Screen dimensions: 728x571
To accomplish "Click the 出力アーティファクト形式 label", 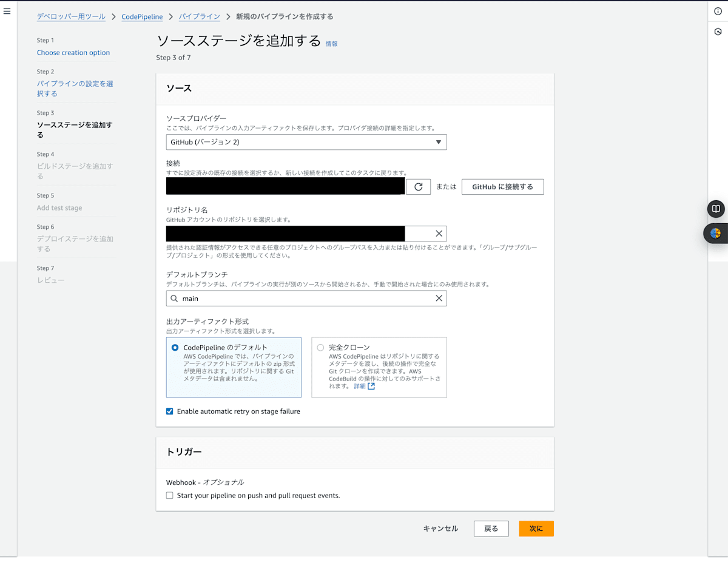I will [x=207, y=322].
